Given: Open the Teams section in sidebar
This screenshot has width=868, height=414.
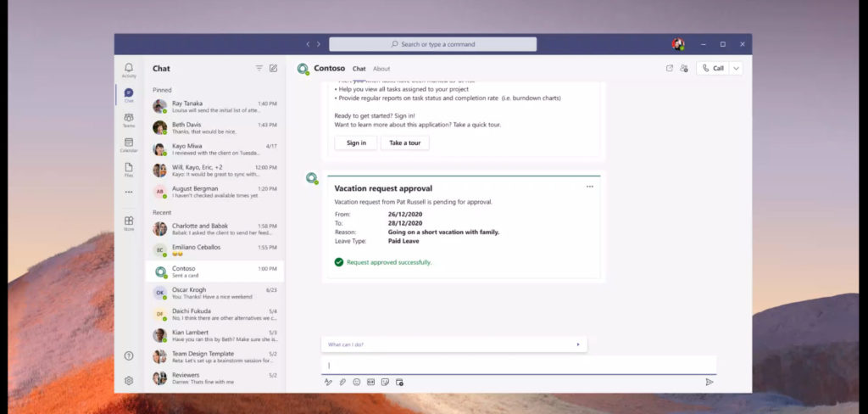Looking at the screenshot, I should tap(129, 120).
